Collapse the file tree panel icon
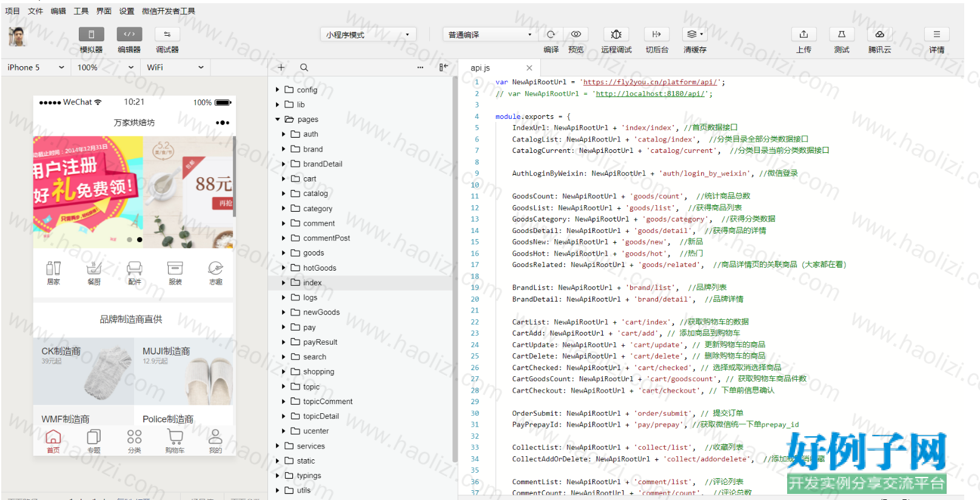 coord(443,67)
